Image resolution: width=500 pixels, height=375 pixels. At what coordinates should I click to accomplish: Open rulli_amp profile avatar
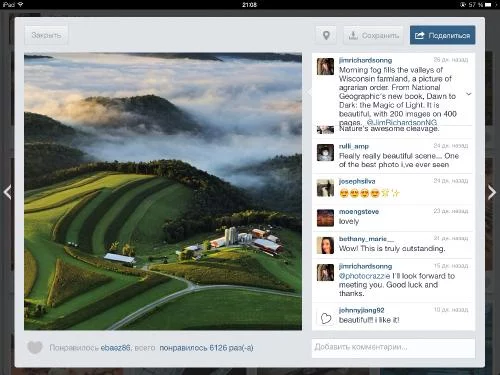325,153
